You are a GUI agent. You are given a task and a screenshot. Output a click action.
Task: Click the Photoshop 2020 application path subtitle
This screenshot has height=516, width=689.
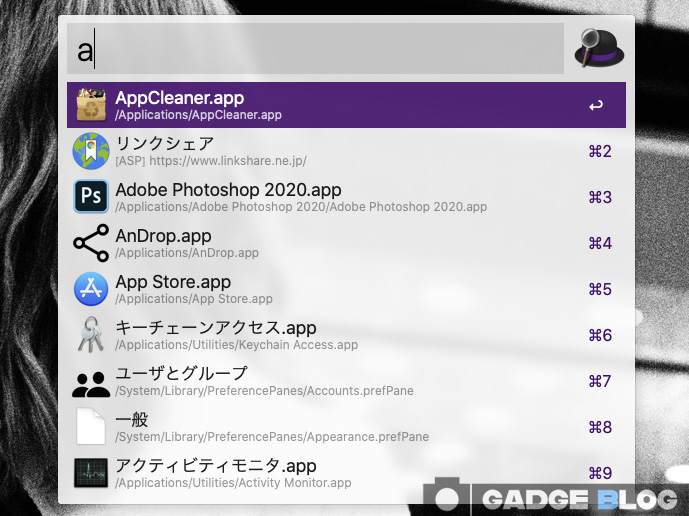pyautogui.click(x=301, y=207)
